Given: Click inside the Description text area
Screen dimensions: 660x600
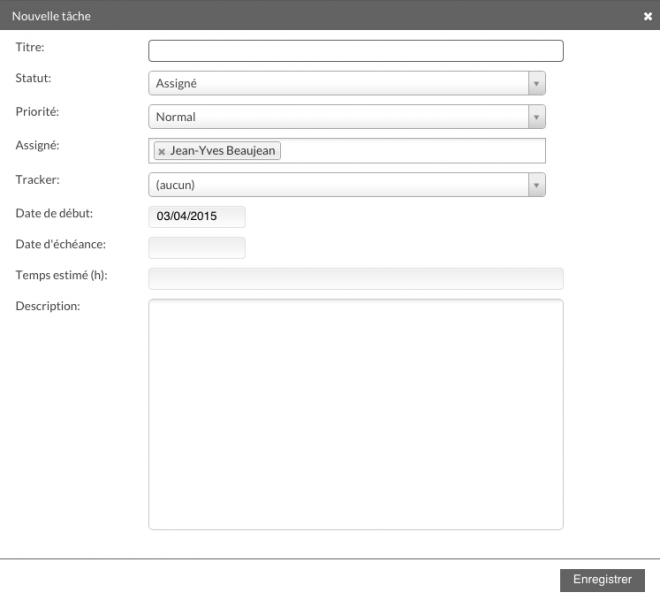Looking at the screenshot, I should pyautogui.click(x=356, y=414).
